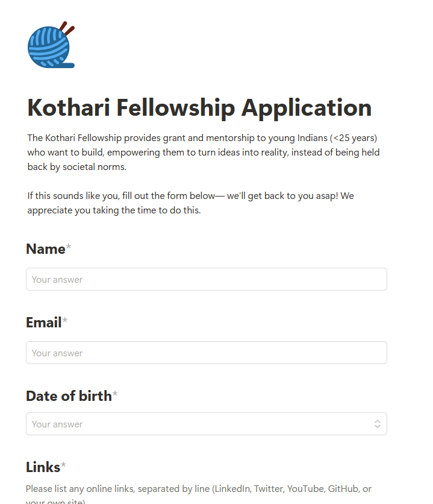Focus the Email answer field
433x504 pixels.
(x=206, y=353)
